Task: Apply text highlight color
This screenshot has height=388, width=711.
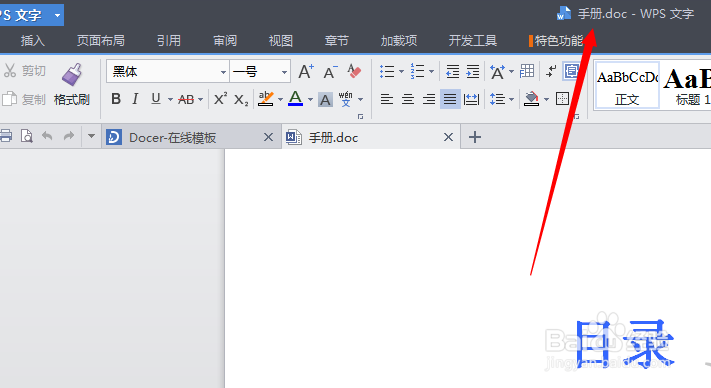Action: (x=266, y=99)
